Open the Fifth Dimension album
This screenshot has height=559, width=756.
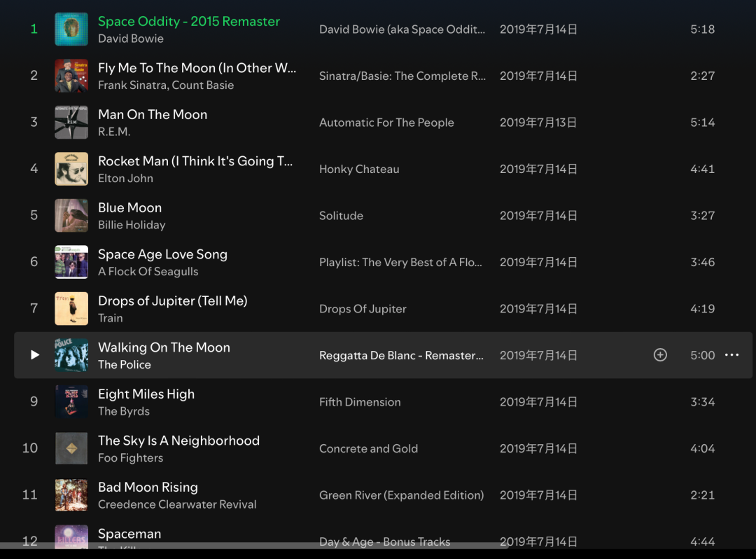point(360,402)
